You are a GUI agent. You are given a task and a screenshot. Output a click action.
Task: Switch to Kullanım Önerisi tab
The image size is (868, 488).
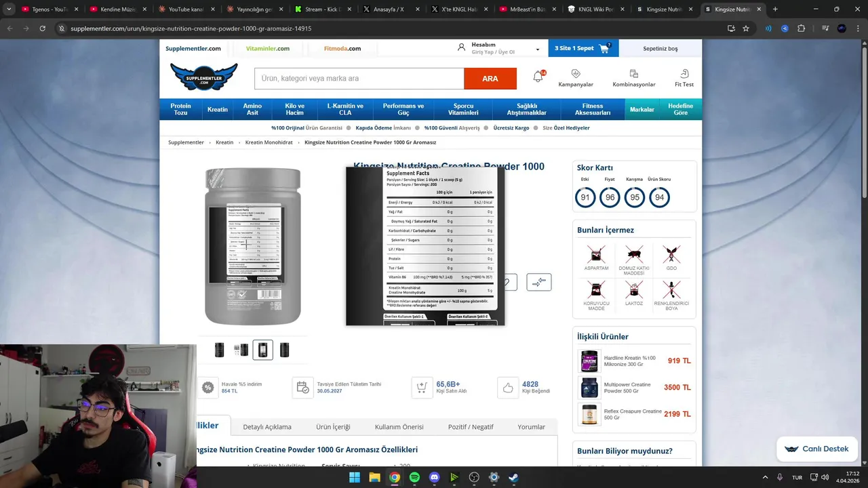tap(399, 426)
